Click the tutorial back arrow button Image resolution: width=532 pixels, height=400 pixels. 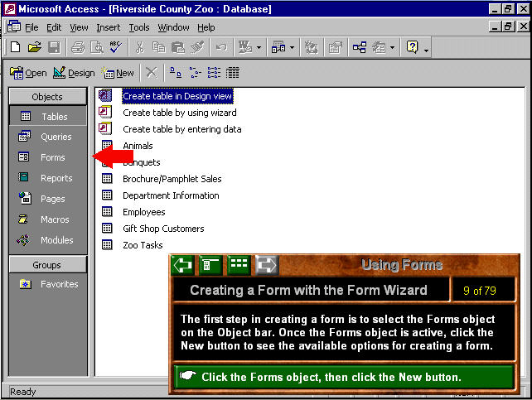pyautogui.click(x=183, y=265)
